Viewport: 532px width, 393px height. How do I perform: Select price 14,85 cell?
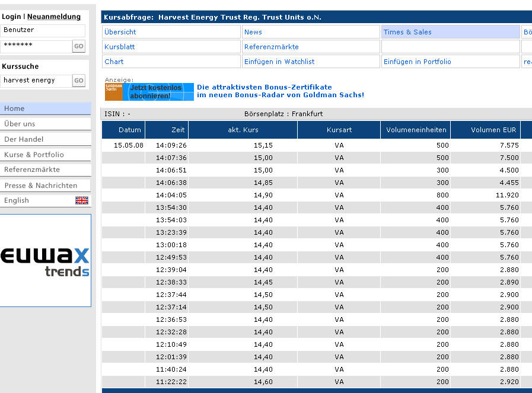click(x=263, y=183)
